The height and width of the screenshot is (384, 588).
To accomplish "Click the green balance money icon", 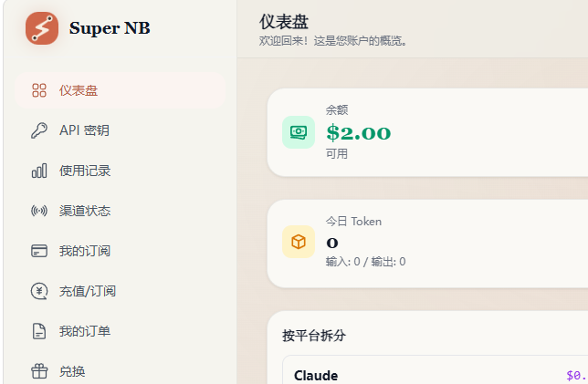I will [x=299, y=132].
